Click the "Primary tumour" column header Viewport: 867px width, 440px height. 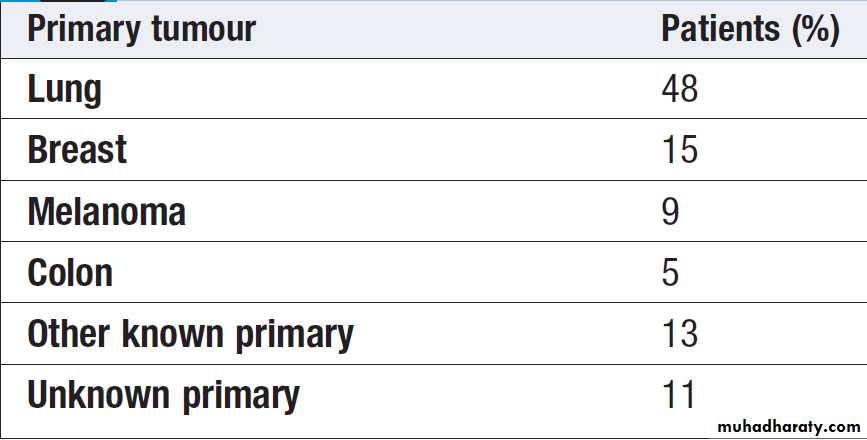141,30
